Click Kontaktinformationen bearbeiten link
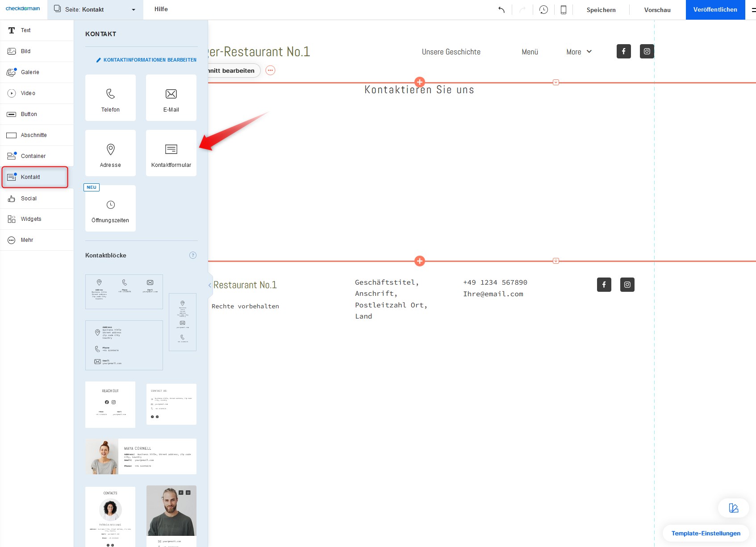Viewport: 756px width, 547px height. click(146, 60)
